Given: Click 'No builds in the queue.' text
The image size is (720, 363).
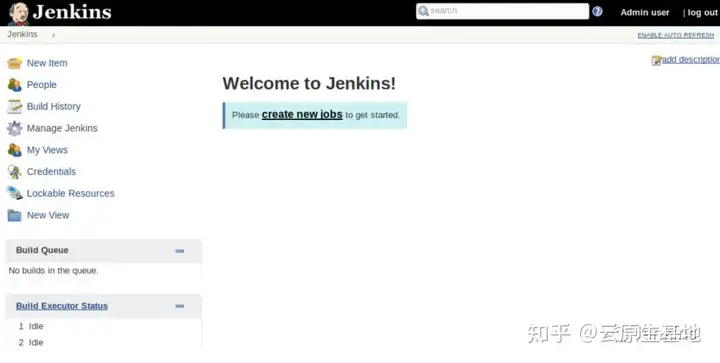Looking at the screenshot, I should click(53, 270).
